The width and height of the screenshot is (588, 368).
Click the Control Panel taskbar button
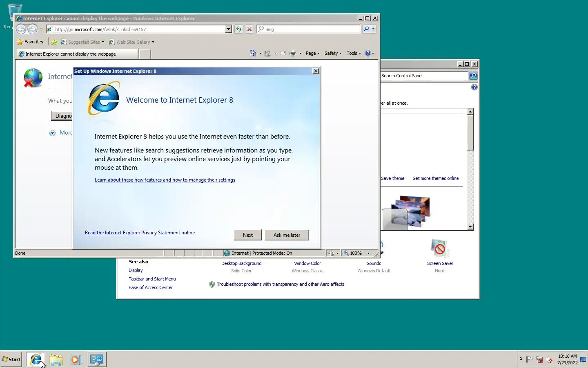(97, 359)
